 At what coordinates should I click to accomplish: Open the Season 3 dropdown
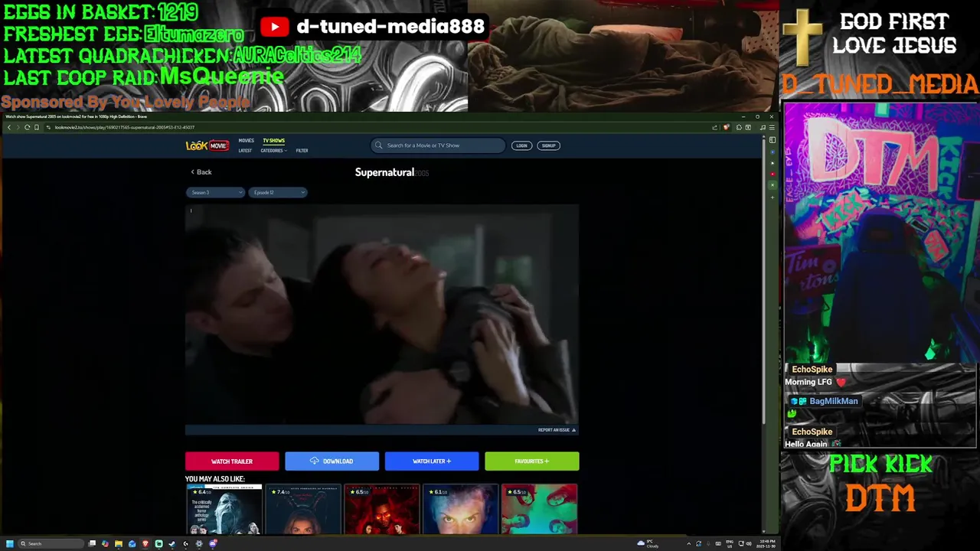point(214,192)
